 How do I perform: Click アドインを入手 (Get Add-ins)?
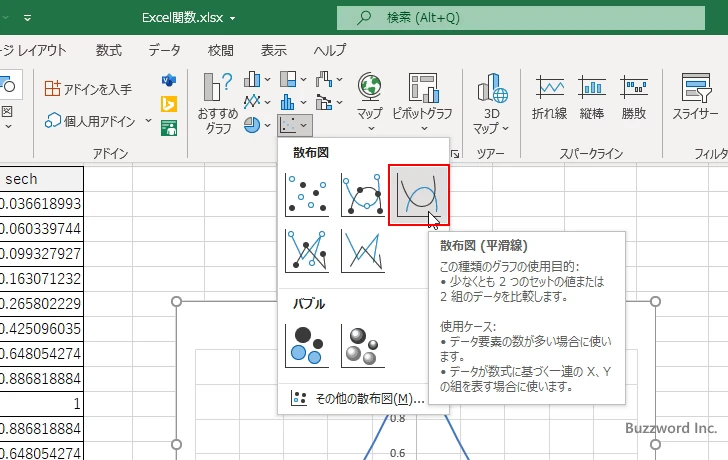[88, 88]
